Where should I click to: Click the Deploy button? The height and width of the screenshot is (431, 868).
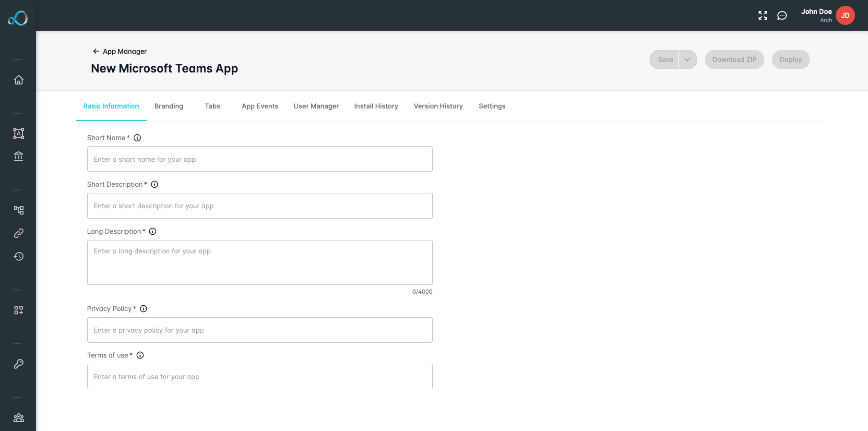[x=790, y=60]
